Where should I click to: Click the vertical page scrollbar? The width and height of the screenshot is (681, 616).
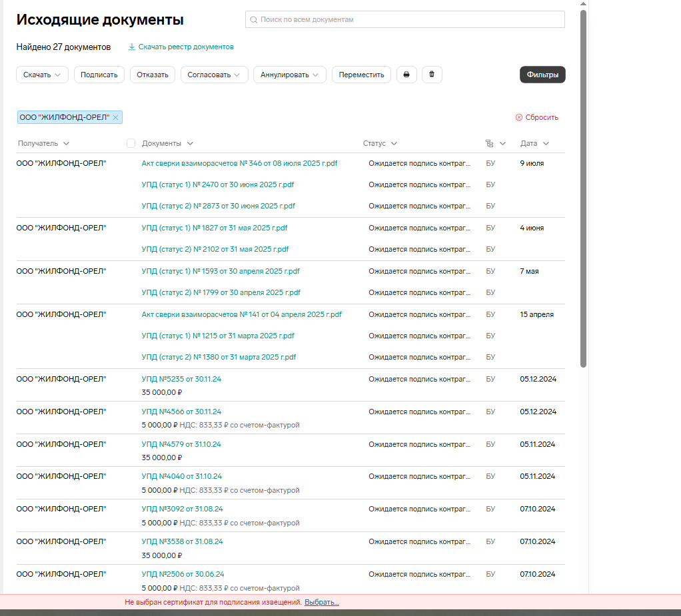pyautogui.click(x=583, y=189)
